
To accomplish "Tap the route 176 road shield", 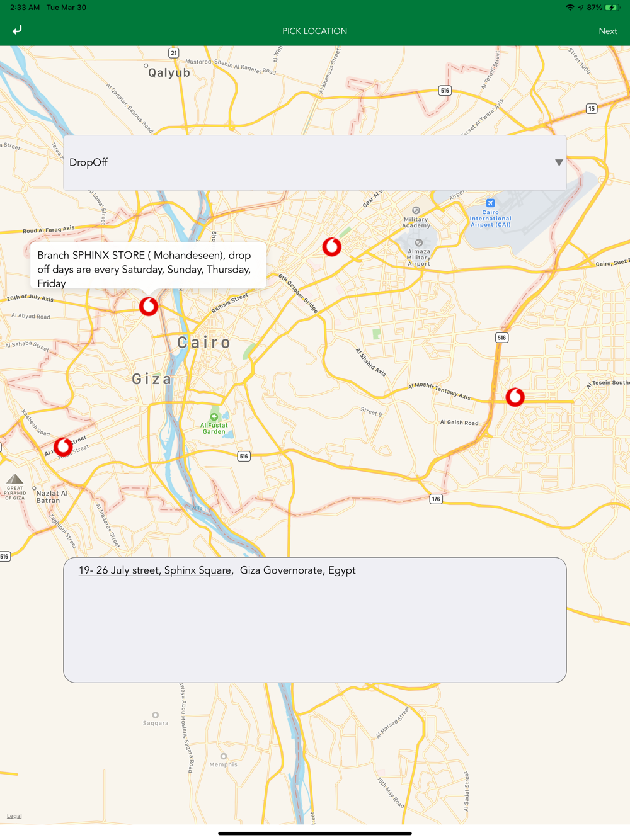I will click(x=436, y=499).
